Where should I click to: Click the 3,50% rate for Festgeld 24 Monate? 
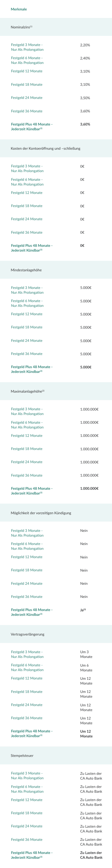click(x=85, y=98)
